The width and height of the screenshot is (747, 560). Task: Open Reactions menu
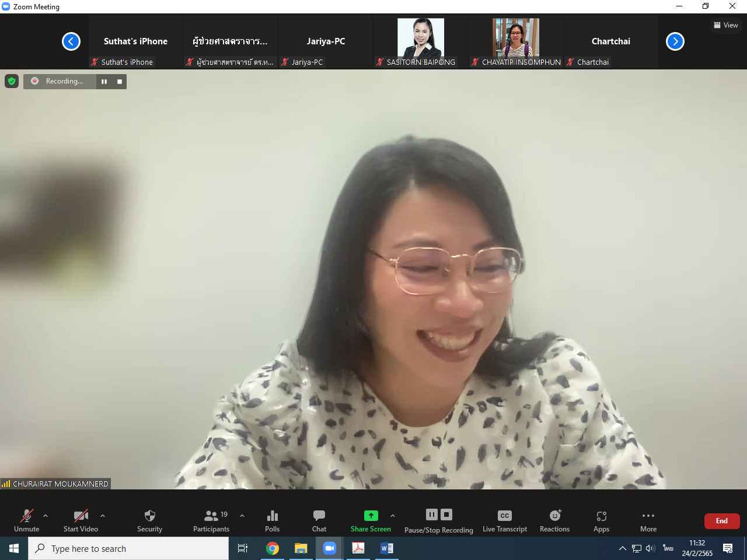(555, 520)
